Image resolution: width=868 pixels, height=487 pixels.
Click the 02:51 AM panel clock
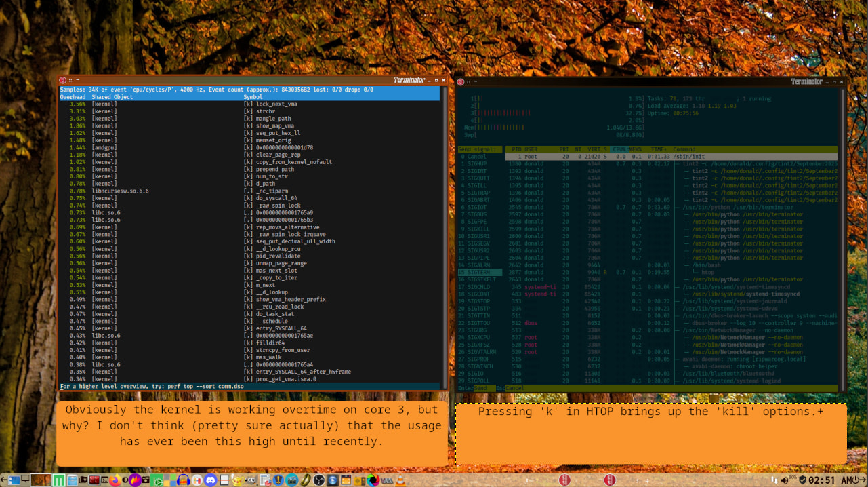click(x=833, y=480)
